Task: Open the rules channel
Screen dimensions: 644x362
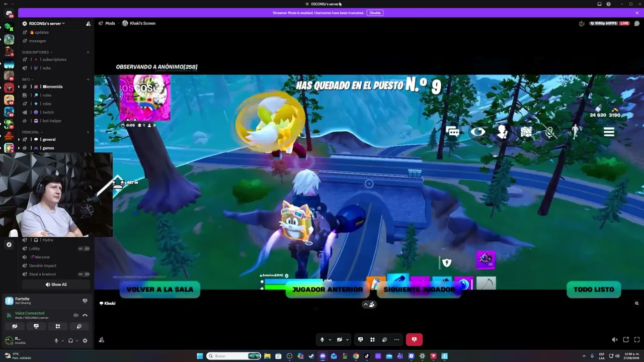Action: [x=56, y=95]
